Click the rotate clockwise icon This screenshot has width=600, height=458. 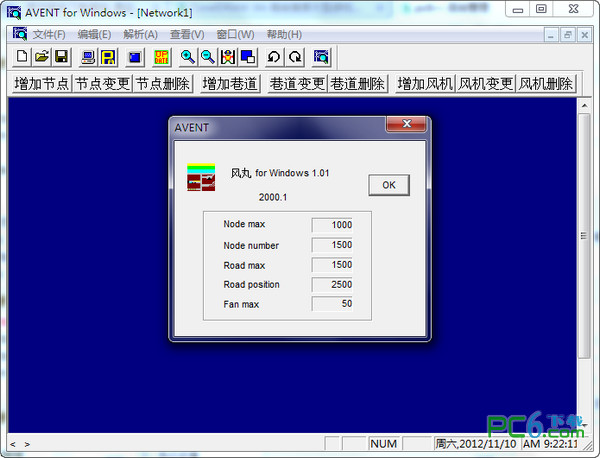coord(295,57)
